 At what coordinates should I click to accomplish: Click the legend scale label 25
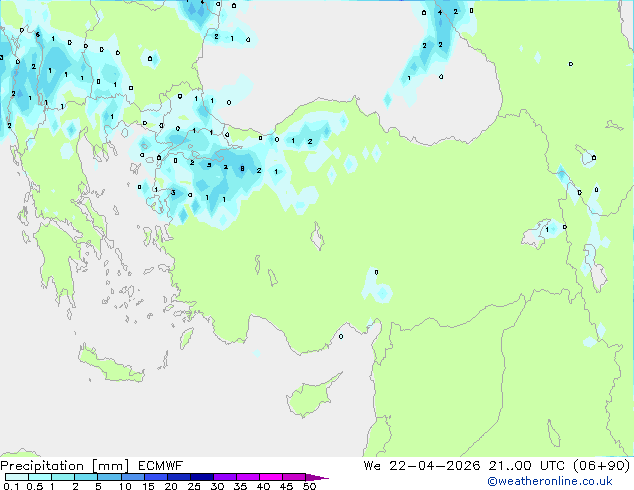tap(194, 486)
